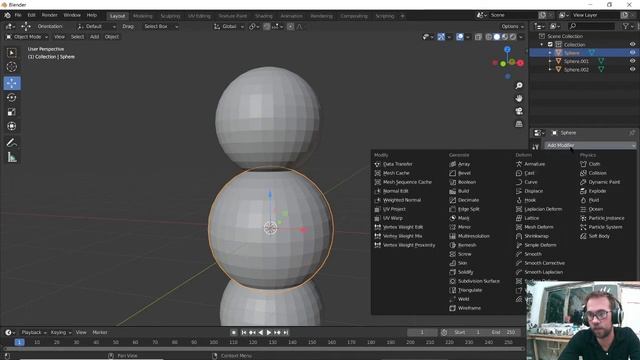Play the animation forward
This screenshot has width=640, height=360.
(x=269, y=333)
